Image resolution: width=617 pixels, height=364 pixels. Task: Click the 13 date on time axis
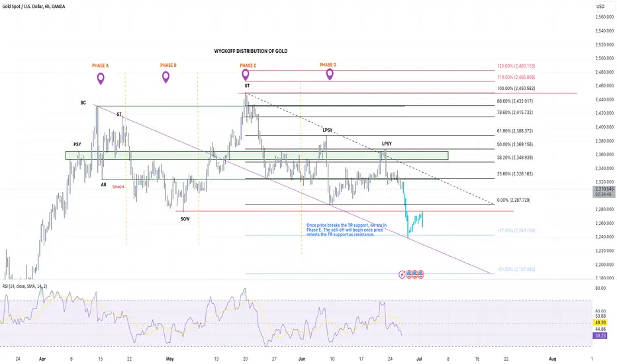[216, 359]
